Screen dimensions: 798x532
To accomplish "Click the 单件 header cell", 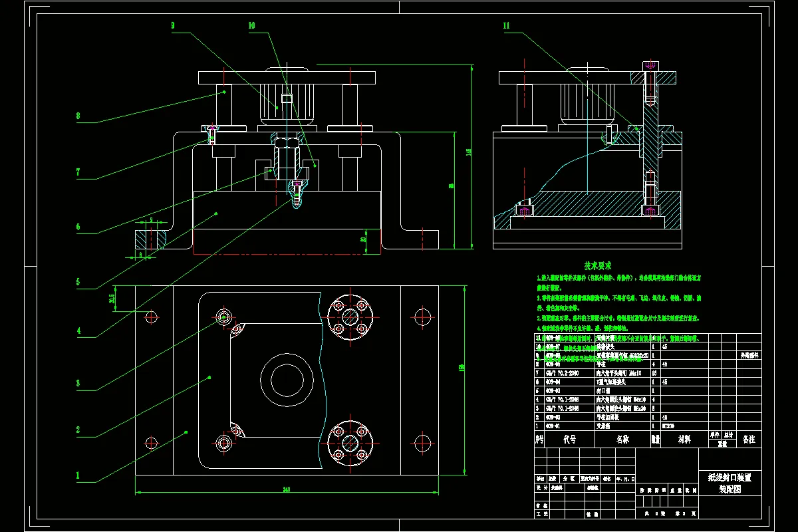I will (x=715, y=434).
